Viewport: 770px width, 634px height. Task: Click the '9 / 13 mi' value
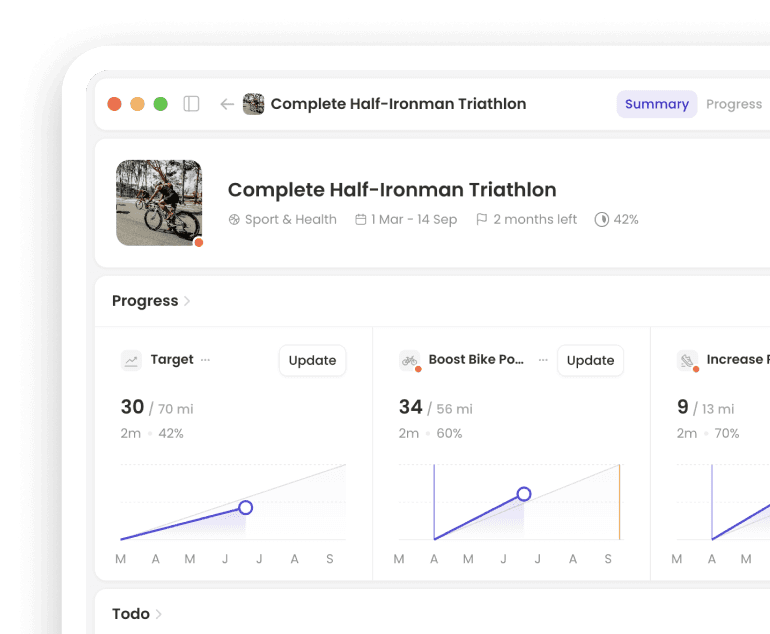click(706, 408)
